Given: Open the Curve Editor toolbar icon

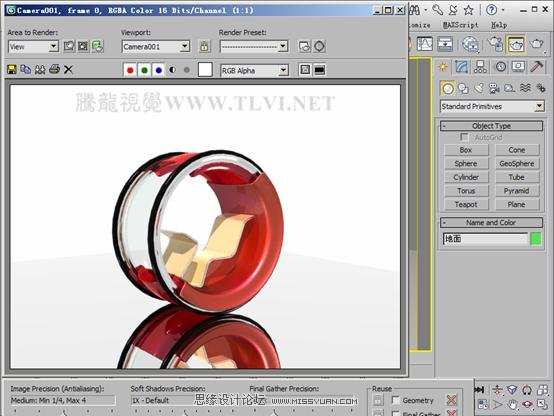Looking at the screenshot, I should (425, 44).
